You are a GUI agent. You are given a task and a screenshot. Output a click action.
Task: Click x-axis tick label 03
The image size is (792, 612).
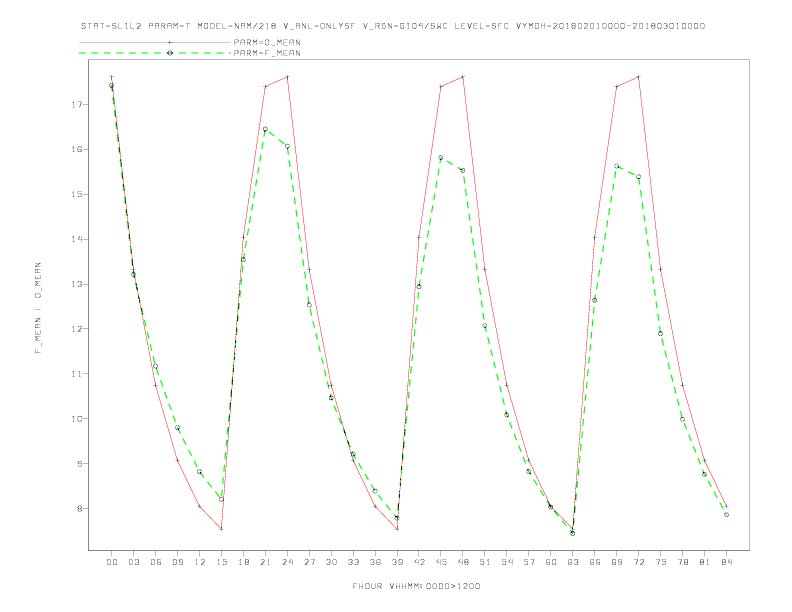click(133, 562)
